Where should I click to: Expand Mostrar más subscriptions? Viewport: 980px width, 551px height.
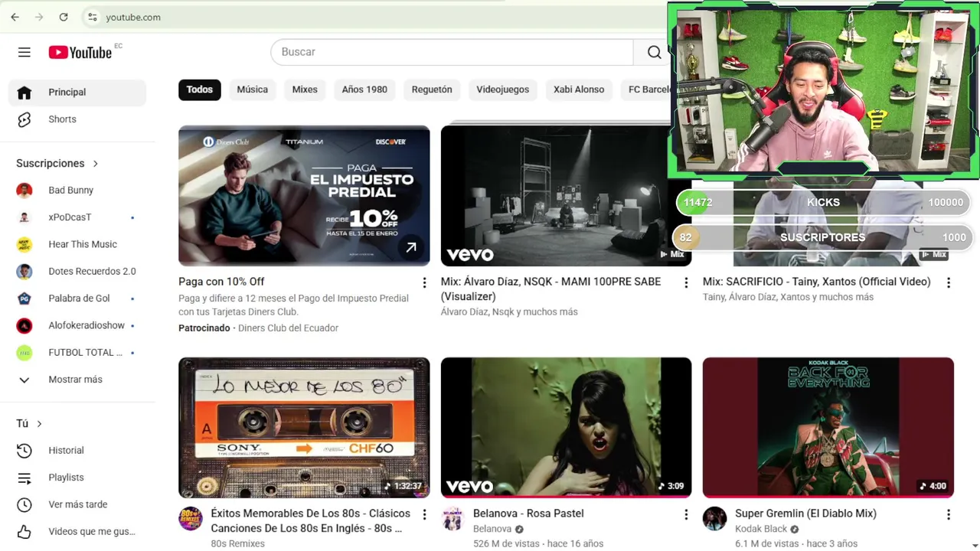coord(77,380)
